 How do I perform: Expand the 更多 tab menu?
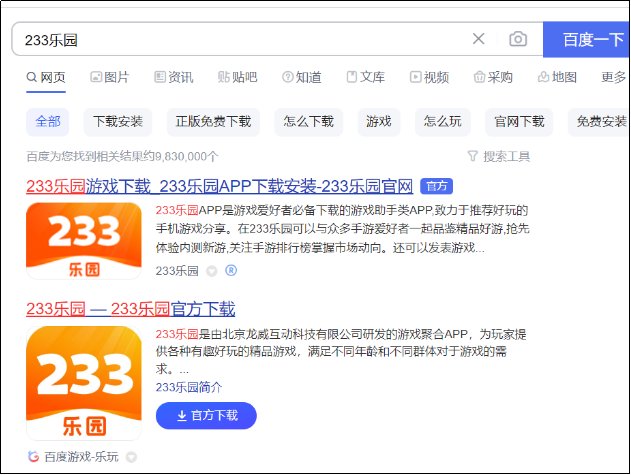614,77
